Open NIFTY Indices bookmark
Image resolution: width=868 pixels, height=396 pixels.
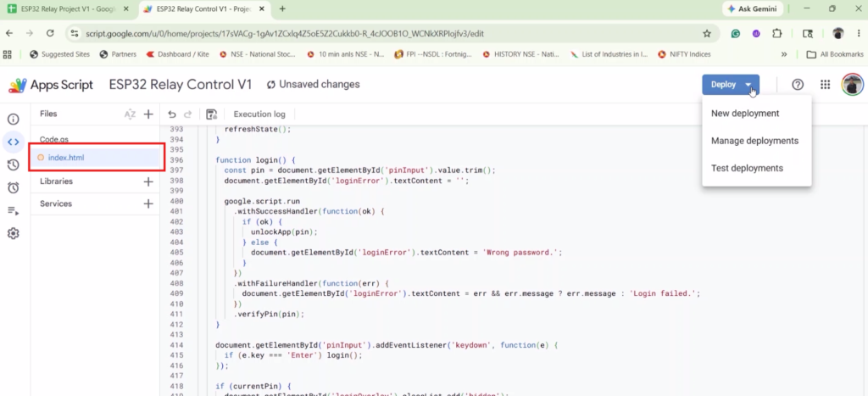click(x=684, y=54)
